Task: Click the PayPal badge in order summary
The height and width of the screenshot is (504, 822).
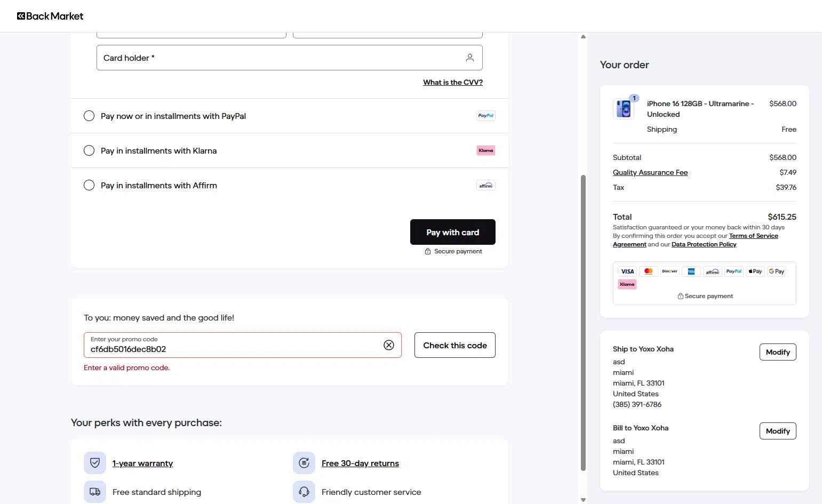Action: [734, 271]
